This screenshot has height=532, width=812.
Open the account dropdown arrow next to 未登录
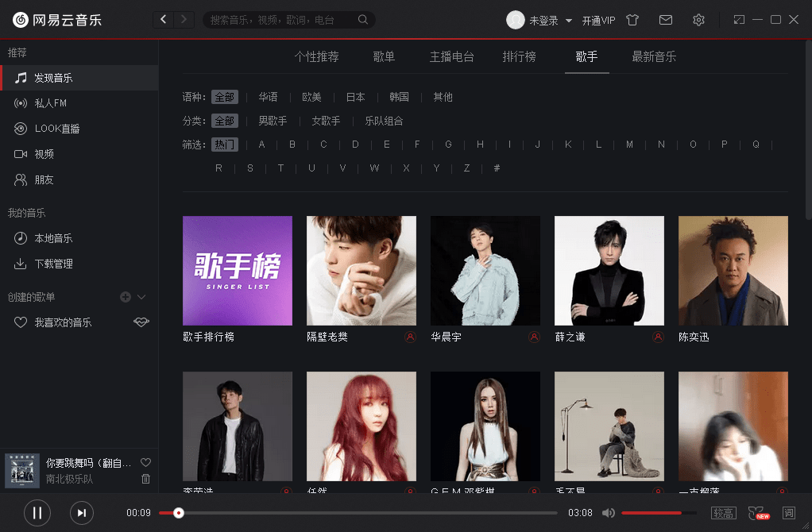coord(569,21)
